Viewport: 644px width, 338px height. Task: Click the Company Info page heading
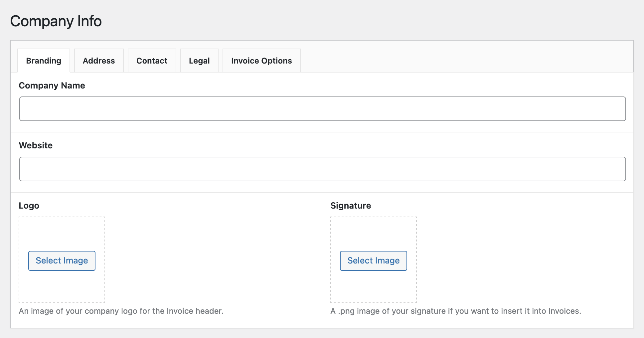click(56, 21)
